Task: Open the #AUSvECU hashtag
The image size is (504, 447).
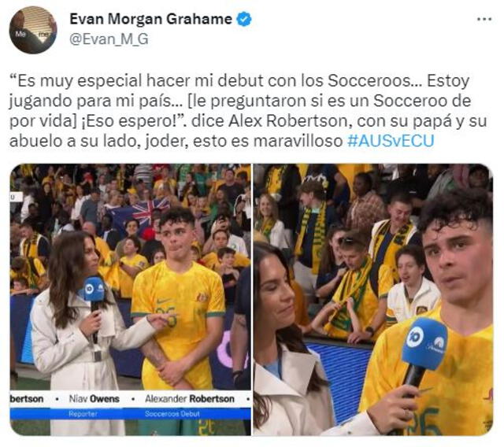Action: (x=391, y=141)
